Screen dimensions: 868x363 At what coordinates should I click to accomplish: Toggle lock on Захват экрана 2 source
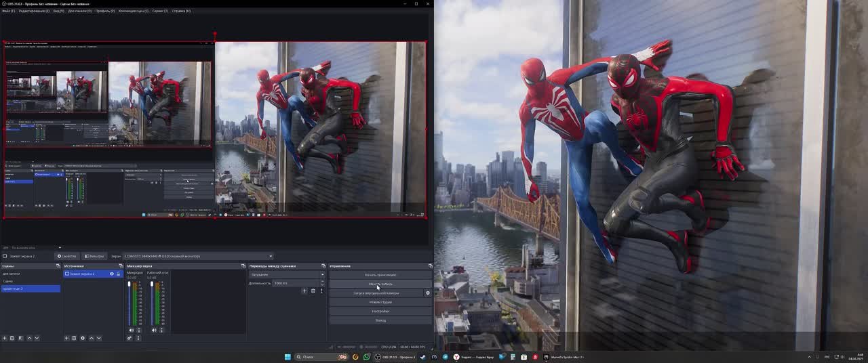point(119,274)
